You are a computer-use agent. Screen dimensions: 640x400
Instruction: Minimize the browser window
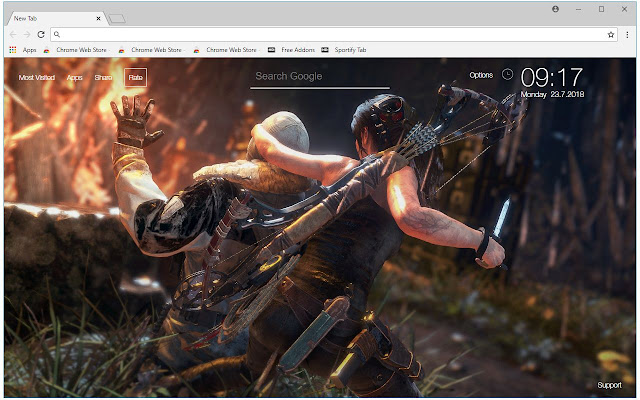point(578,9)
